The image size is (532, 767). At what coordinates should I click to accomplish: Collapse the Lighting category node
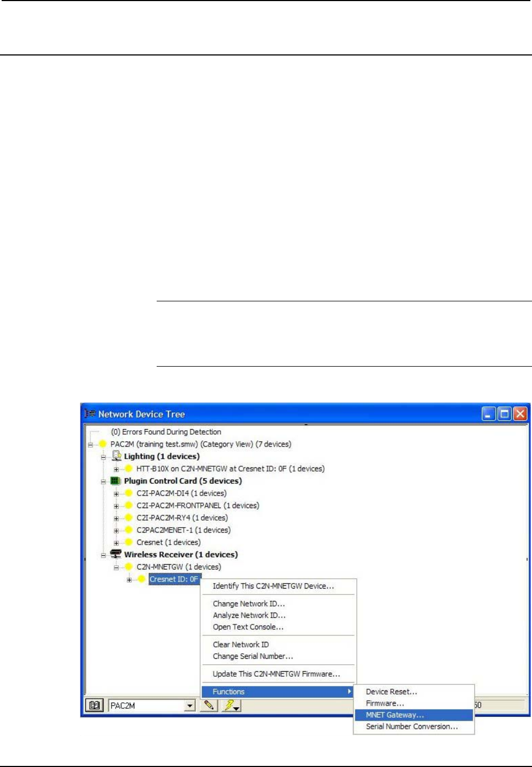pyautogui.click(x=103, y=457)
